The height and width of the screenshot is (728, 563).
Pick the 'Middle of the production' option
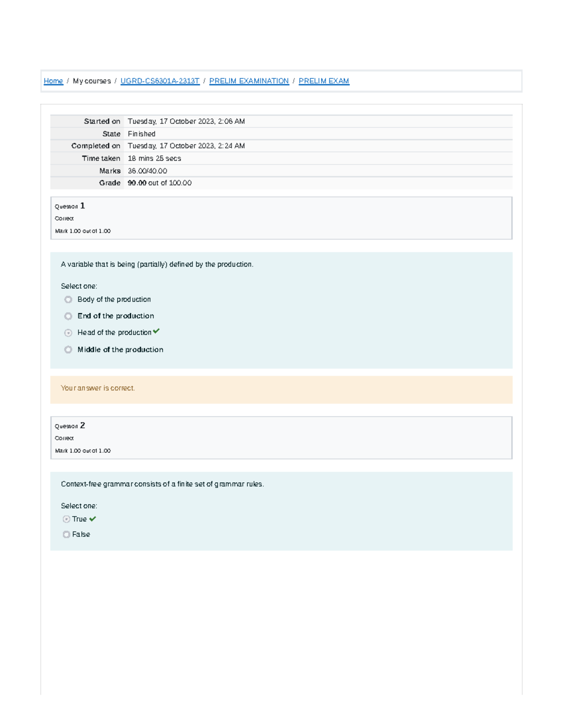click(x=68, y=350)
